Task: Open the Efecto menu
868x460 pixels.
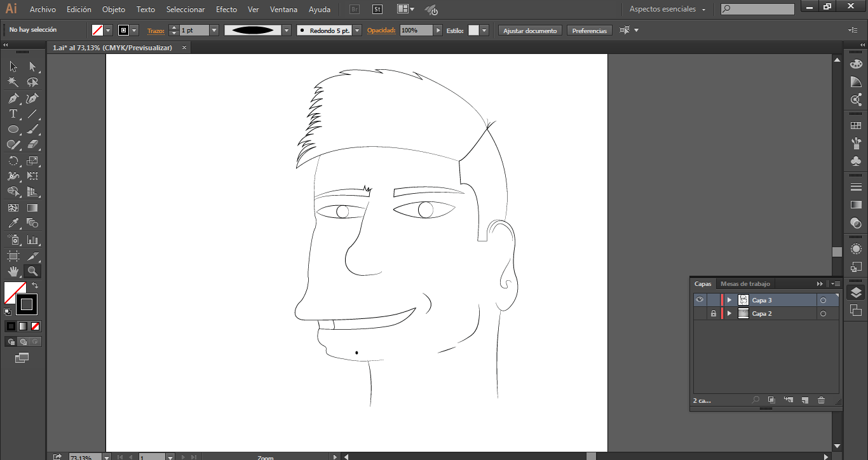Action: point(226,10)
